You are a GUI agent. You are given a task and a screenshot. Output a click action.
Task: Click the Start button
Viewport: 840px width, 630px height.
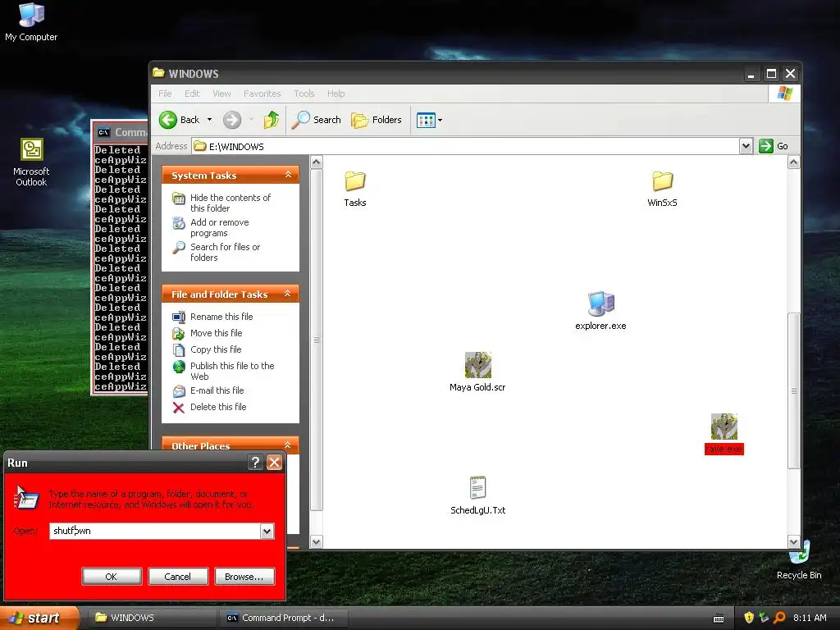point(39,618)
